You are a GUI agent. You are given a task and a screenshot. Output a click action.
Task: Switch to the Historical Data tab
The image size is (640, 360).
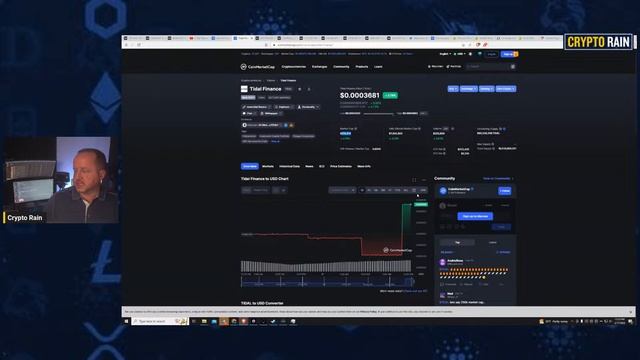(x=289, y=167)
